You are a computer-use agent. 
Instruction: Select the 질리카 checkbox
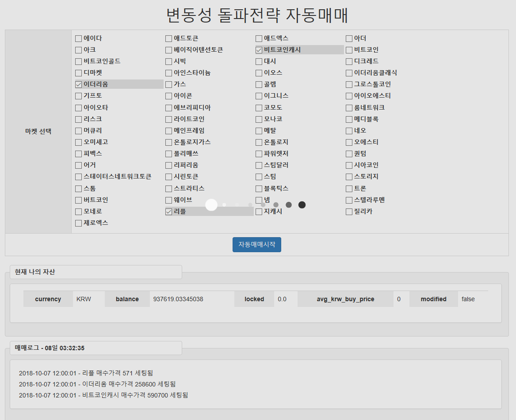[349, 212]
